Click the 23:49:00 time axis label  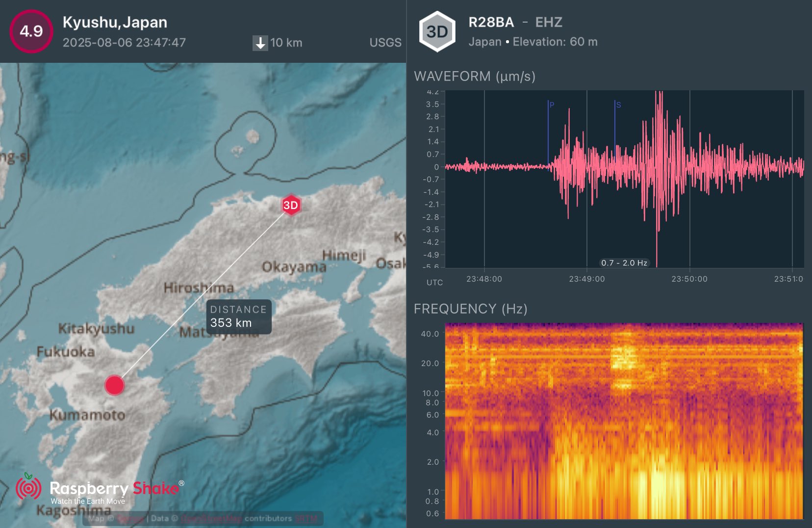[x=587, y=279]
